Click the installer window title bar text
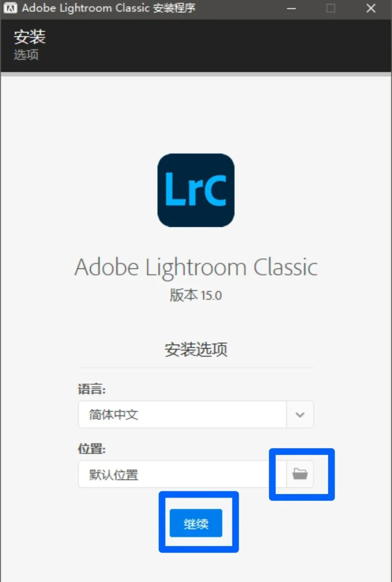Viewport: 392px width, 582px height. [x=109, y=8]
